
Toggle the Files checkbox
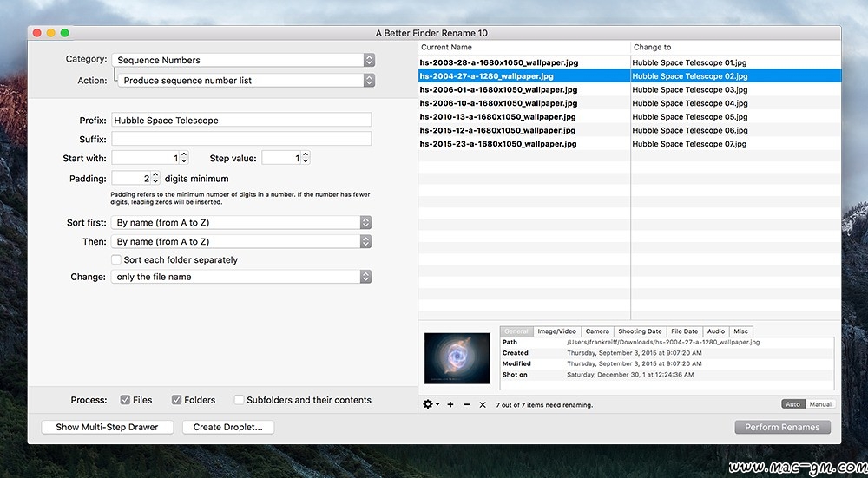pos(125,399)
